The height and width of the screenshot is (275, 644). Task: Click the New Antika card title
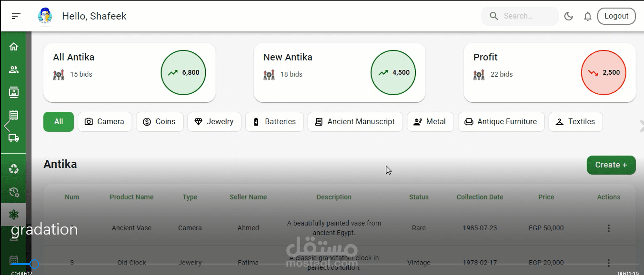[x=288, y=57]
